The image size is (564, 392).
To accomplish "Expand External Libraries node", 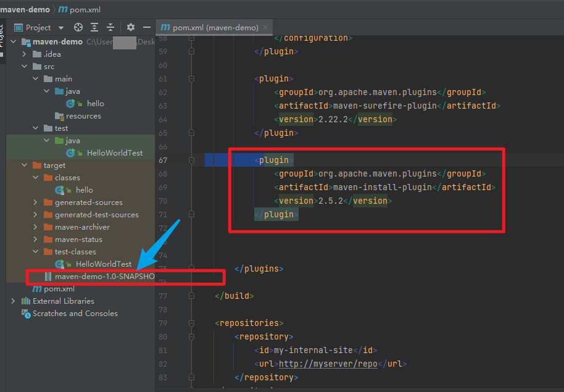I will 13,301.
